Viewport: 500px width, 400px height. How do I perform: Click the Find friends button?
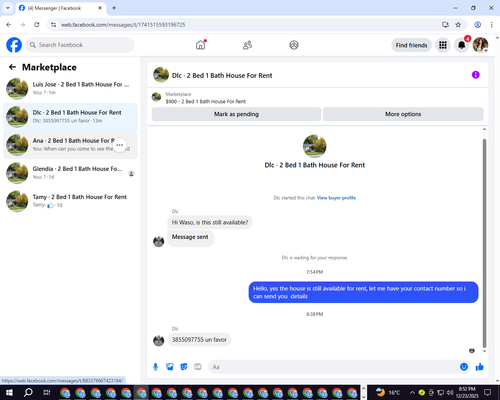point(411,45)
